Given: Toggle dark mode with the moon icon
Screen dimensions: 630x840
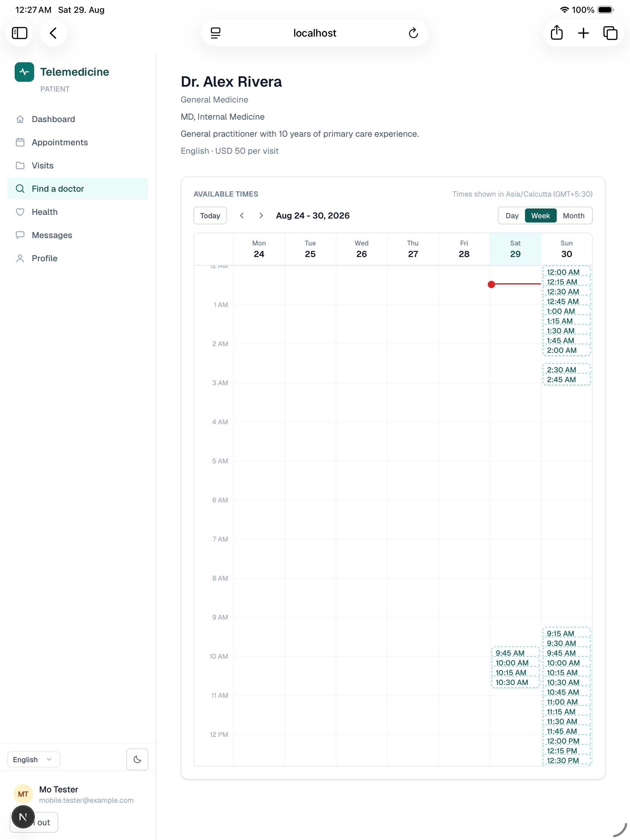Looking at the screenshot, I should click(x=137, y=759).
